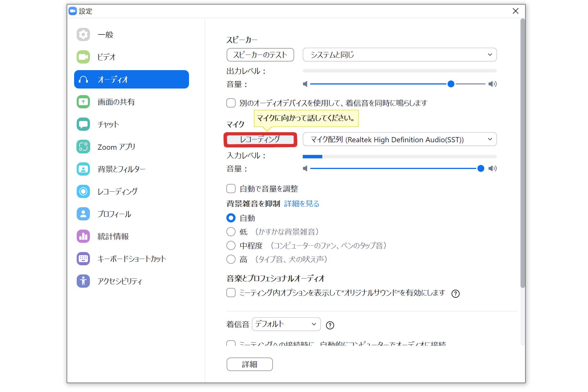Enable automatic volume adjustment (自動で音量を調整) checkbox

point(231,189)
